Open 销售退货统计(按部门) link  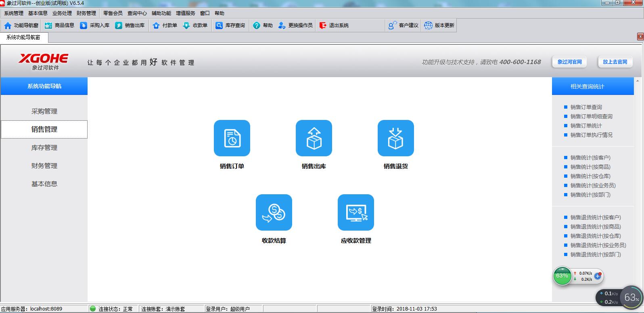(596, 254)
